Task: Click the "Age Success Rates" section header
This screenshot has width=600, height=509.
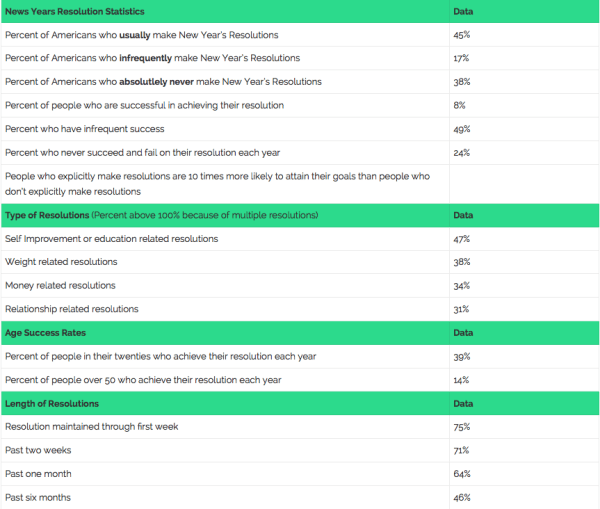Action: tap(45, 333)
